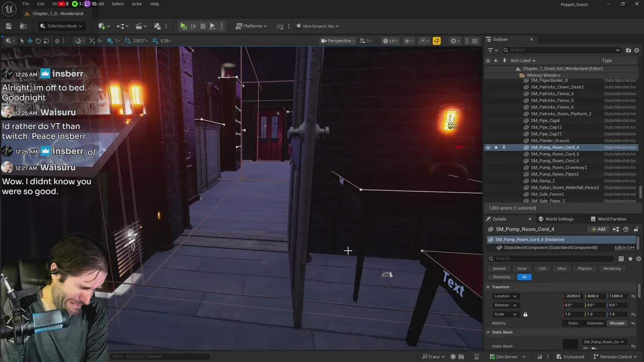The height and width of the screenshot is (362, 644).
Task: Collapse the Transform section
Action: point(488,287)
